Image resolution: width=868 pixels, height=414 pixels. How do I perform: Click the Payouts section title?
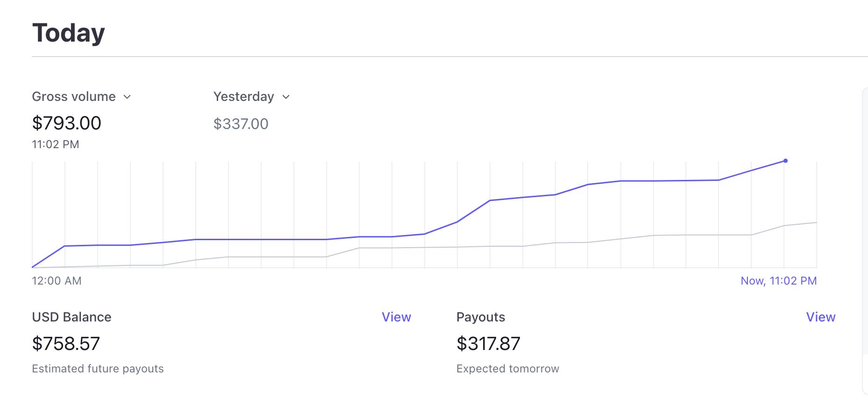click(x=481, y=317)
